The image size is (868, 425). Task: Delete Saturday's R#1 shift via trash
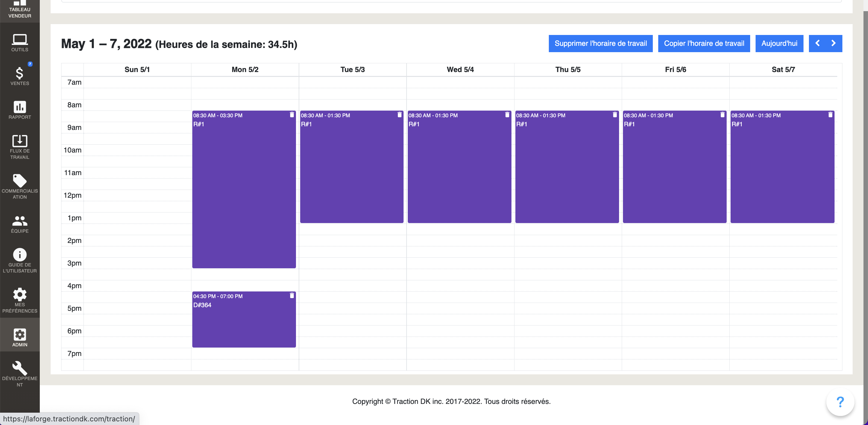coord(830,115)
